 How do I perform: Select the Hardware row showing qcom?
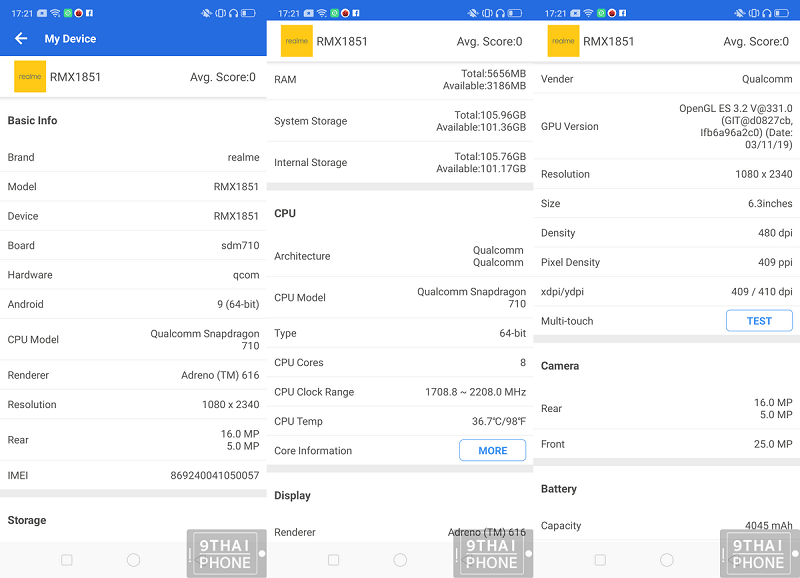[x=133, y=275]
